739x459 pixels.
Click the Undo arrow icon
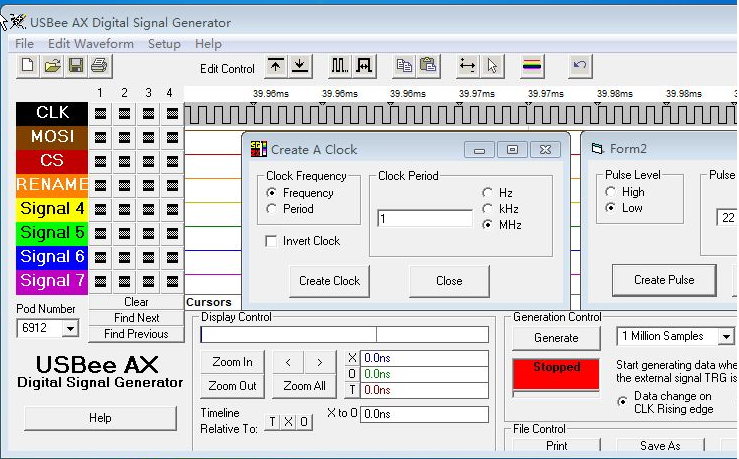pos(580,66)
